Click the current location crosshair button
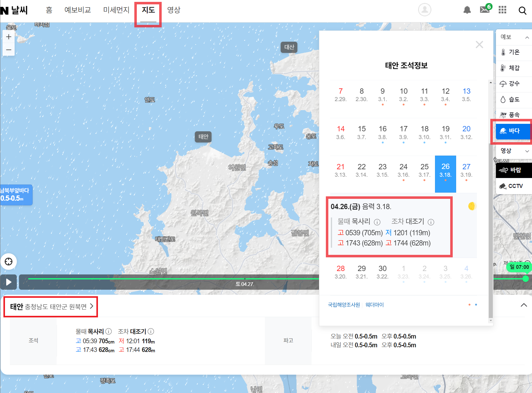532x393 pixels. [8, 261]
